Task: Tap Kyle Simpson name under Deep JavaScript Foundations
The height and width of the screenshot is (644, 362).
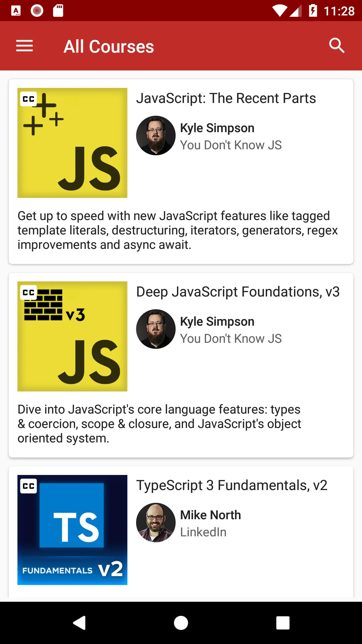Action: (217, 322)
